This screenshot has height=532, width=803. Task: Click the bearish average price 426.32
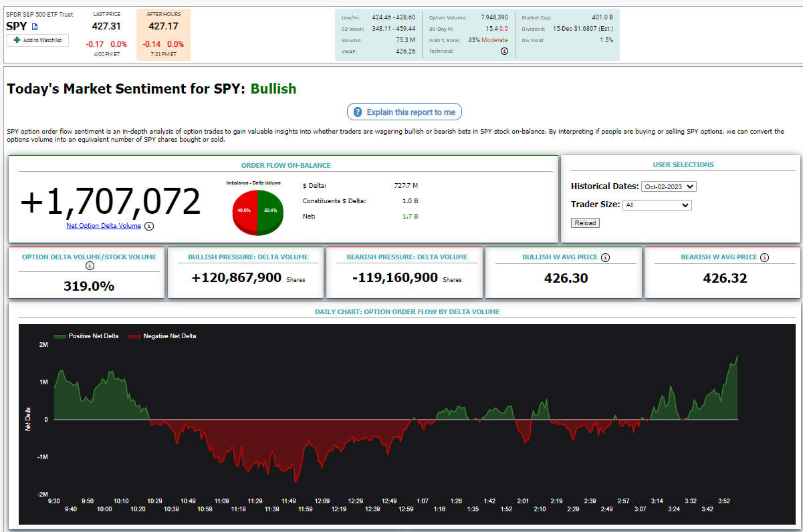[725, 278]
